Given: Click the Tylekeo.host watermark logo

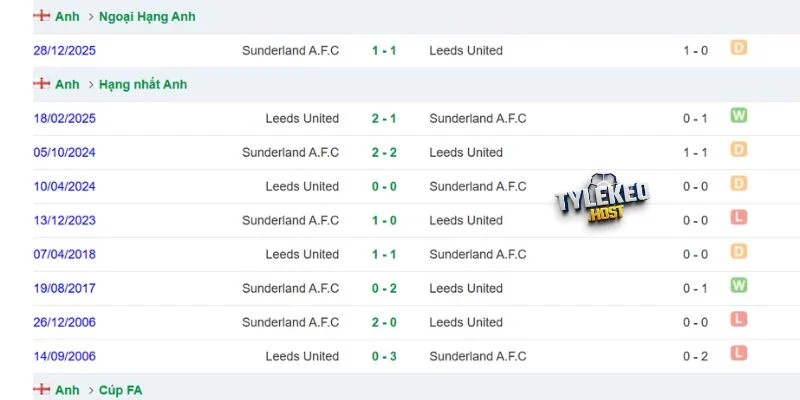Looking at the screenshot, I should 602,199.
